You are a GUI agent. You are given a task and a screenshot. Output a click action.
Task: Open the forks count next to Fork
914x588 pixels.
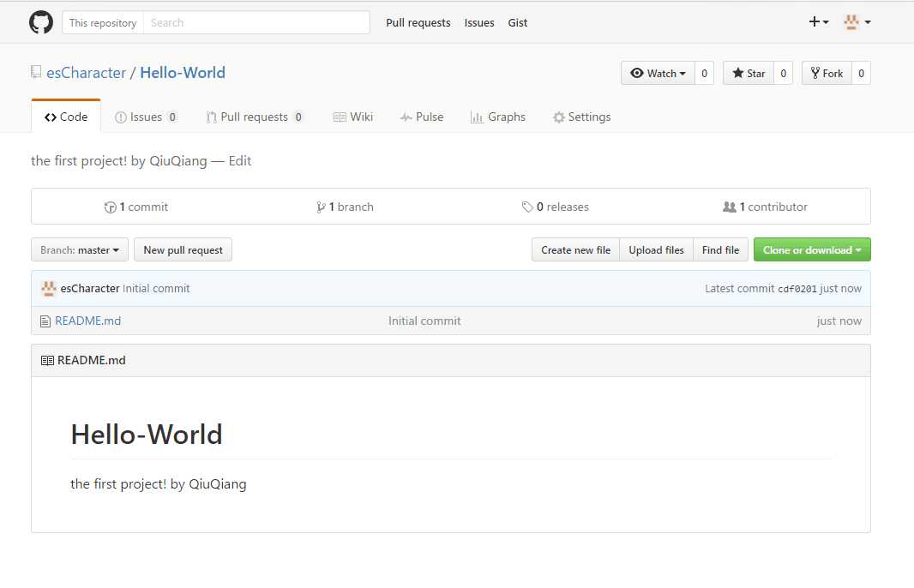pyautogui.click(x=861, y=74)
